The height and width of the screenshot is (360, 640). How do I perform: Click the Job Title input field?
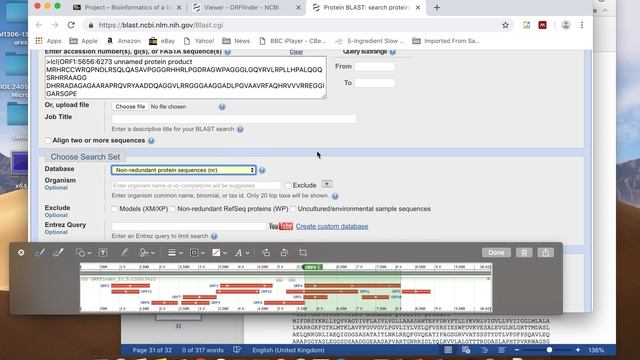click(x=234, y=119)
